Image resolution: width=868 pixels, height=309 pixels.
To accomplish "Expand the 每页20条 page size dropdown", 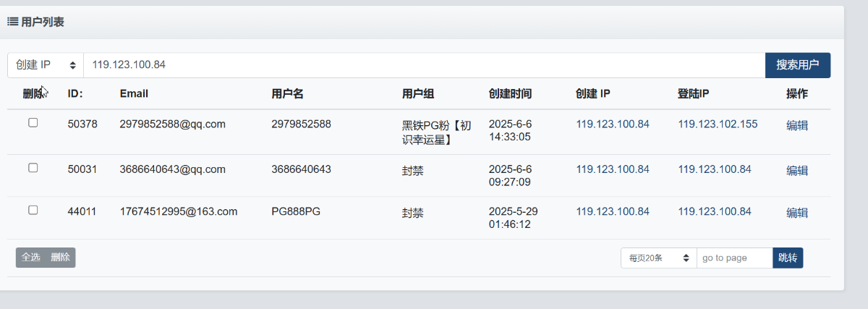I will tap(658, 258).
